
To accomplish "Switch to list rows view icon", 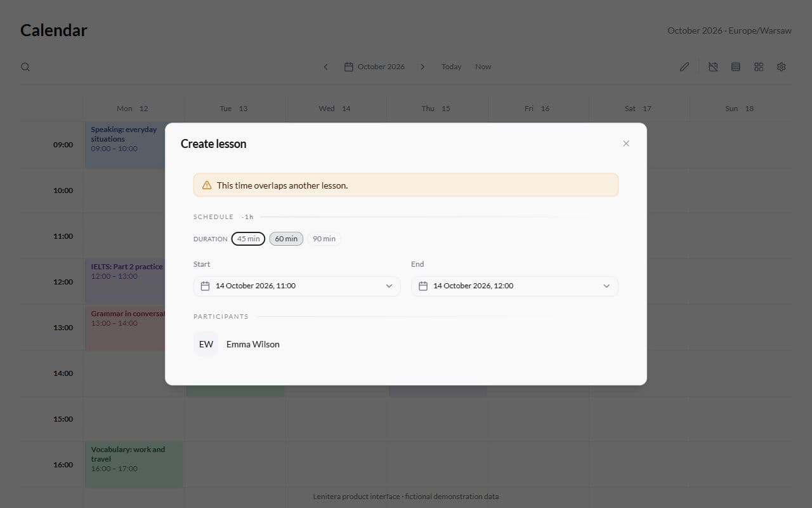I will click(736, 67).
